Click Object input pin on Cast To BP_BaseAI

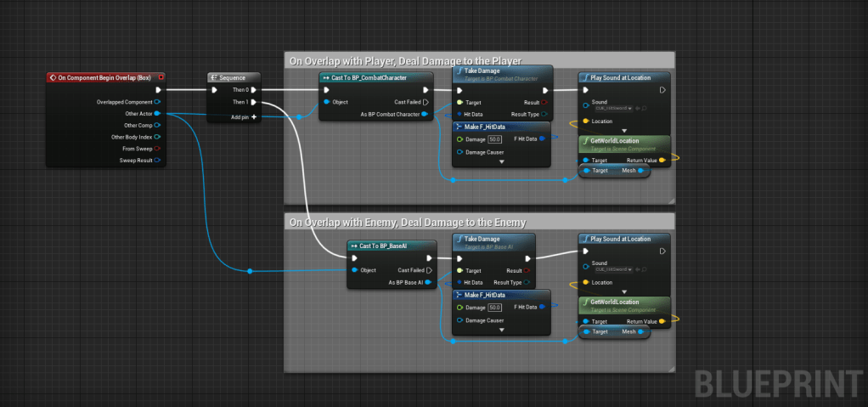[x=354, y=270]
